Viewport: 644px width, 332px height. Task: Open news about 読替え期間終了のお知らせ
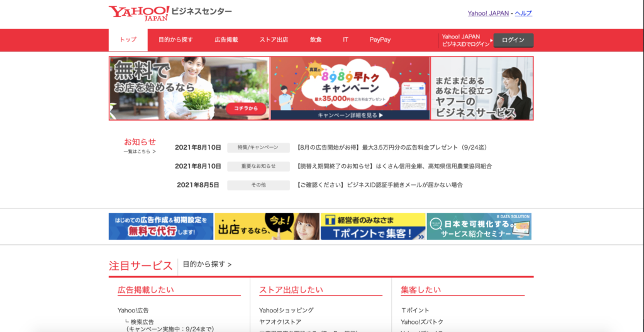pyautogui.click(x=394, y=166)
